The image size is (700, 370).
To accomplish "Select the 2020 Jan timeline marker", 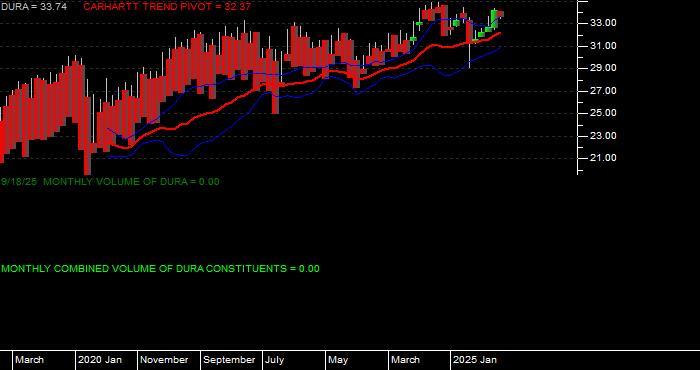I will 100,360.
